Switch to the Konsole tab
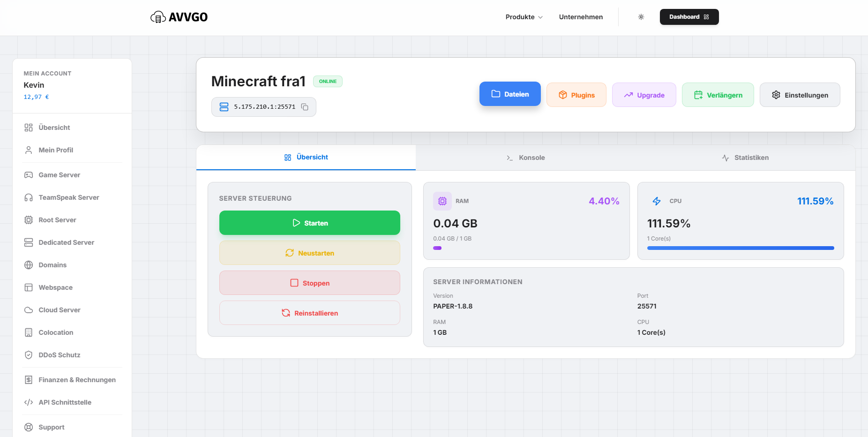Image resolution: width=868 pixels, height=437 pixels. [x=525, y=158]
